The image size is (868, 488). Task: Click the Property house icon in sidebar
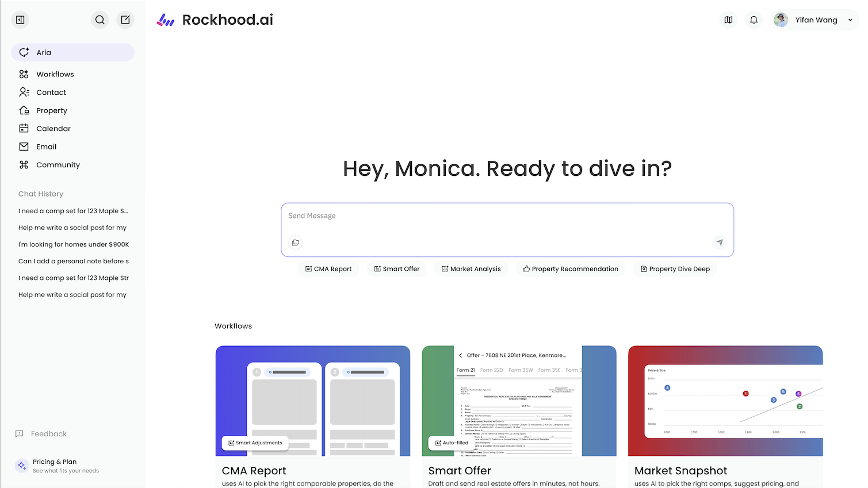[x=24, y=110]
